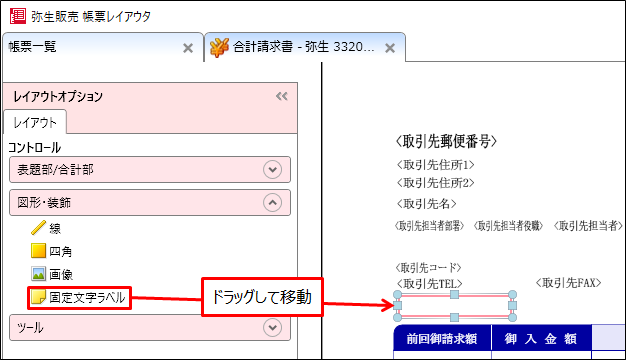The width and height of the screenshot is (626, 360).
Task: Click the 前回御請求額 table header
Action: tap(442, 338)
